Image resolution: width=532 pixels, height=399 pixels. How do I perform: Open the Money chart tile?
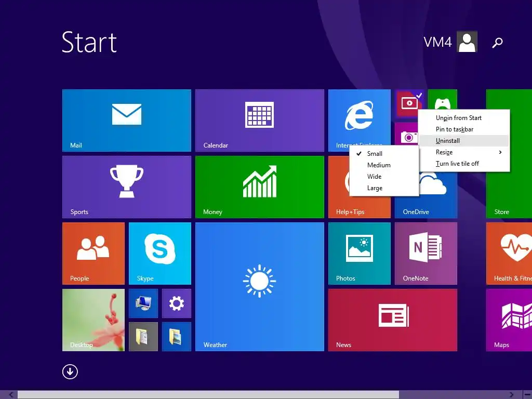click(260, 187)
